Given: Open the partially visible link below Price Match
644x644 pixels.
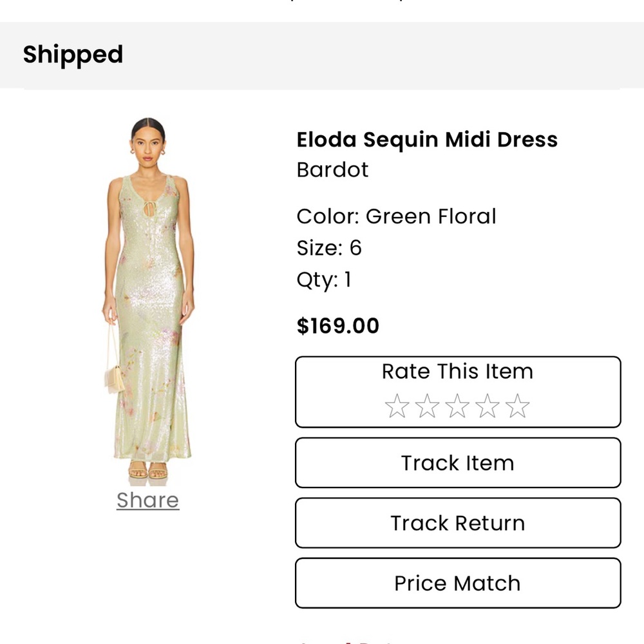Looking at the screenshot, I should tap(348, 641).
